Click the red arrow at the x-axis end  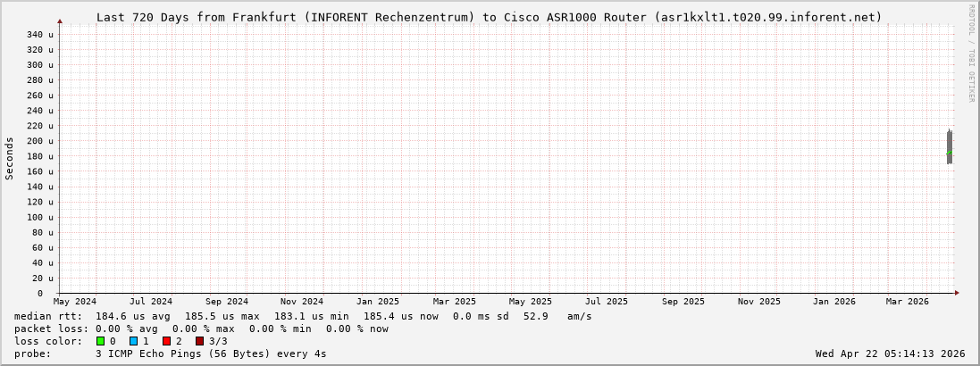tap(956, 293)
